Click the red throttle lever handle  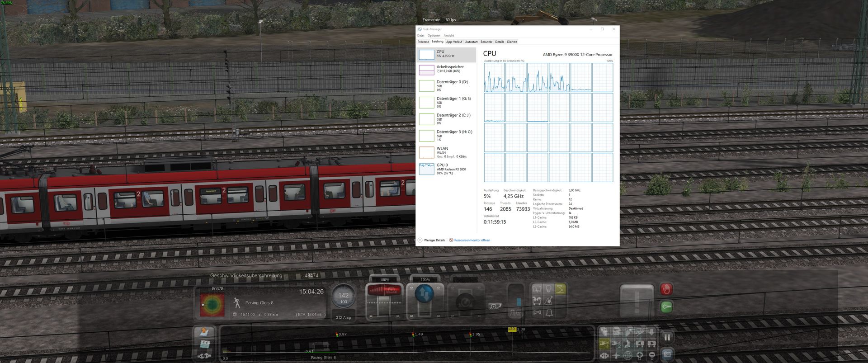click(x=384, y=290)
